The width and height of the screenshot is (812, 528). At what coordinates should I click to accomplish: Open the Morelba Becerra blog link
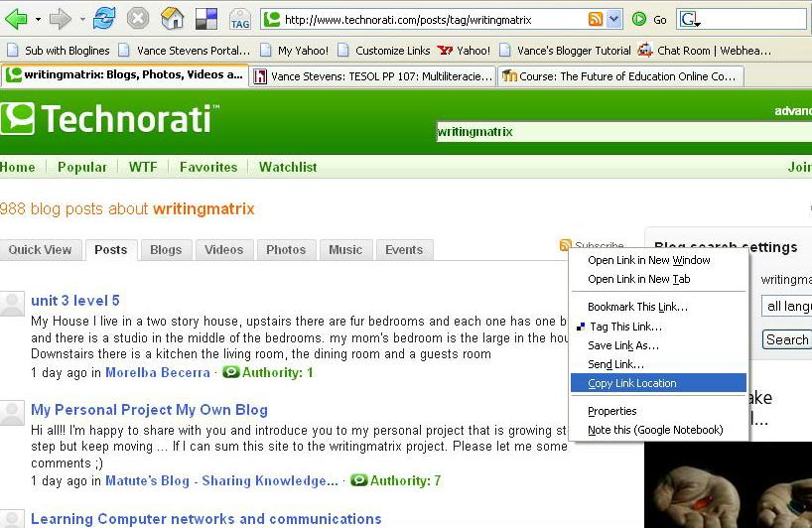pos(158,373)
